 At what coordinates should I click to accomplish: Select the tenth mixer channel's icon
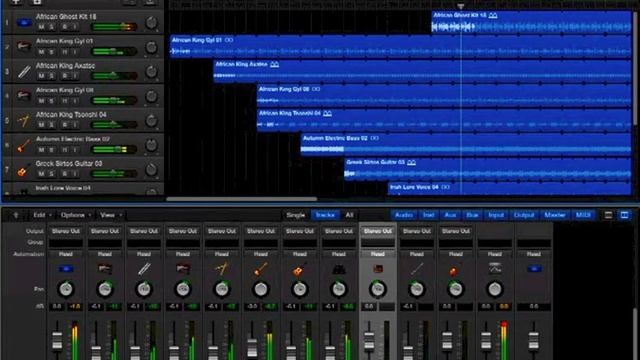(416, 269)
